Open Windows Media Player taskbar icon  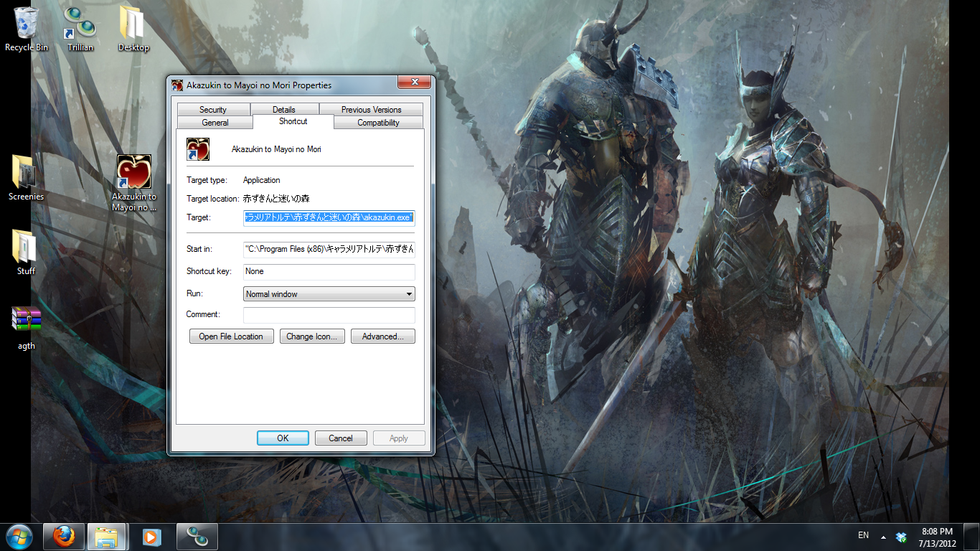151,537
